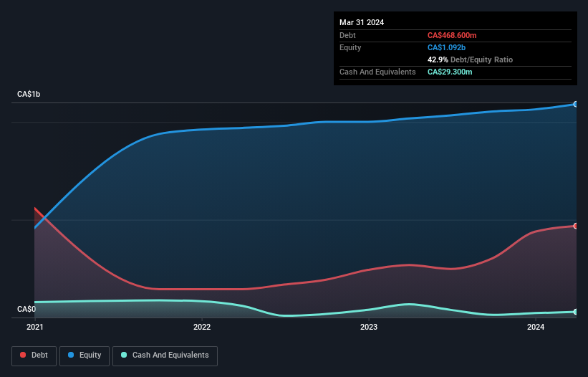588x377 pixels.
Task: Click the Debt label in tooltip
Action: 347,35
